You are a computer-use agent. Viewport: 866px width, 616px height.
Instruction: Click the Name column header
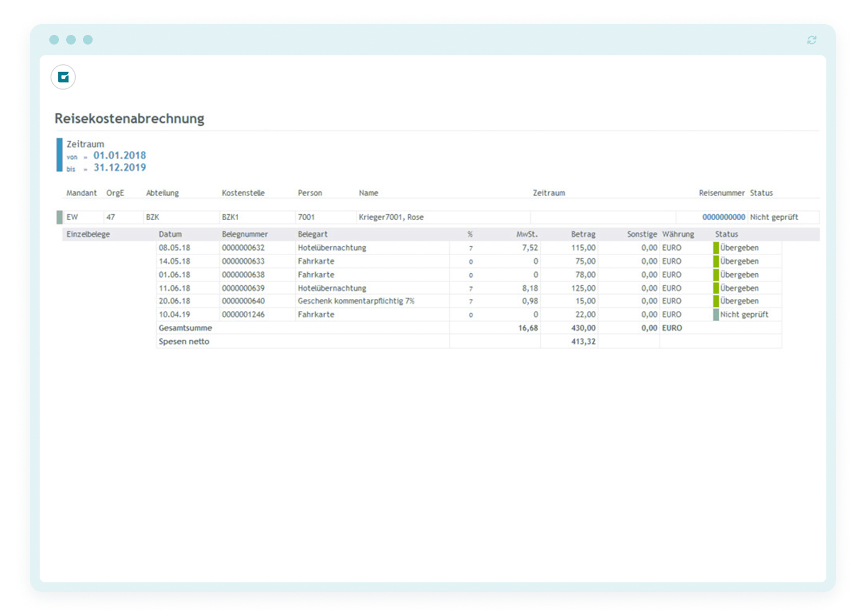(x=369, y=193)
